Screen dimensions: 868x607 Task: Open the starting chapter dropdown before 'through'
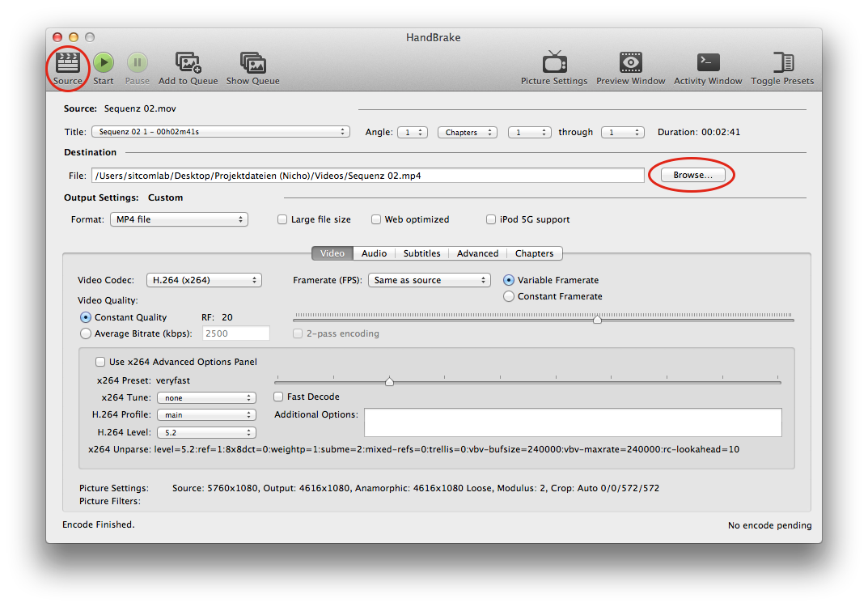click(x=529, y=133)
